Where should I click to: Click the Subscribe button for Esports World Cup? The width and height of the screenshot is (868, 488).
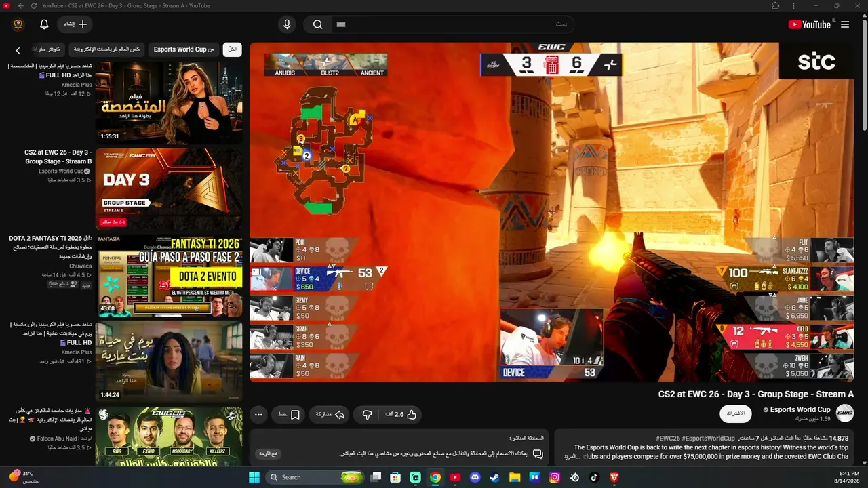coord(736,413)
